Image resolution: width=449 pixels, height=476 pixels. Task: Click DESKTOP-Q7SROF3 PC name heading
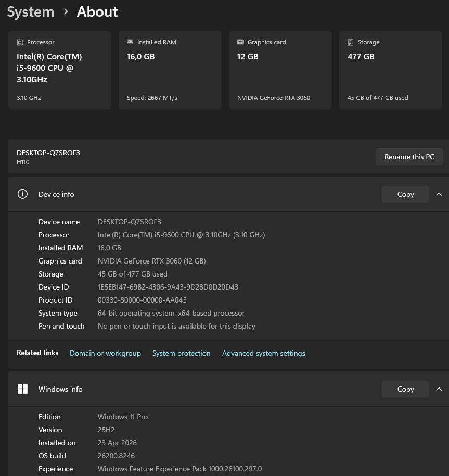coord(48,153)
